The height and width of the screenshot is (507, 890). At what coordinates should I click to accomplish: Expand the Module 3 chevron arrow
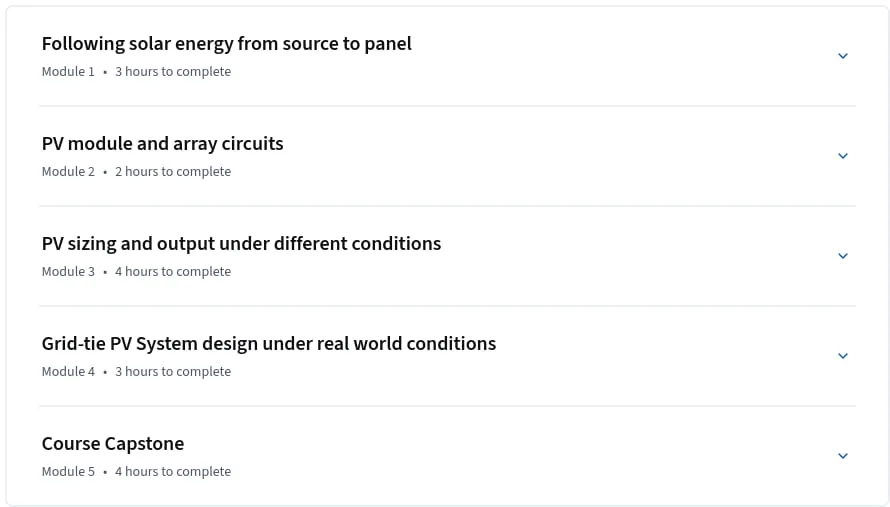pyautogui.click(x=843, y=255)
